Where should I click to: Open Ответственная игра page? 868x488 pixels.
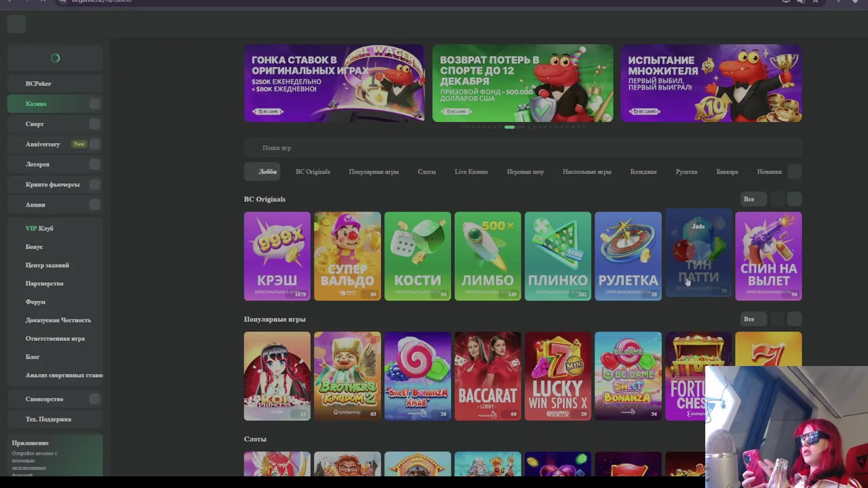pos(55,338)
